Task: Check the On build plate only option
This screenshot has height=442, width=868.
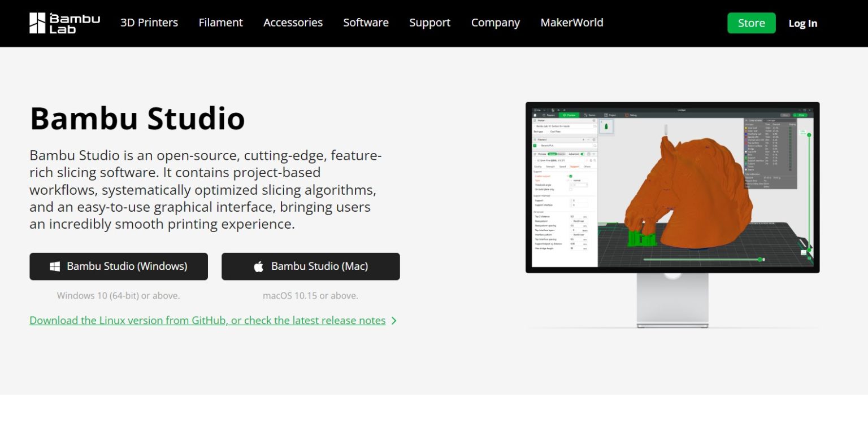Action: 571,189
